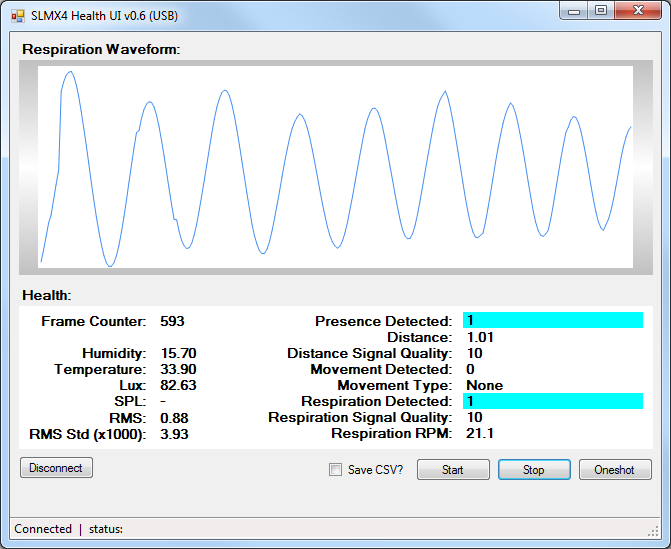This screenshot has width=671, height=549.
Task: Click the cyan Respiration Detected indicator bar
Action: [x=553, y=401]
